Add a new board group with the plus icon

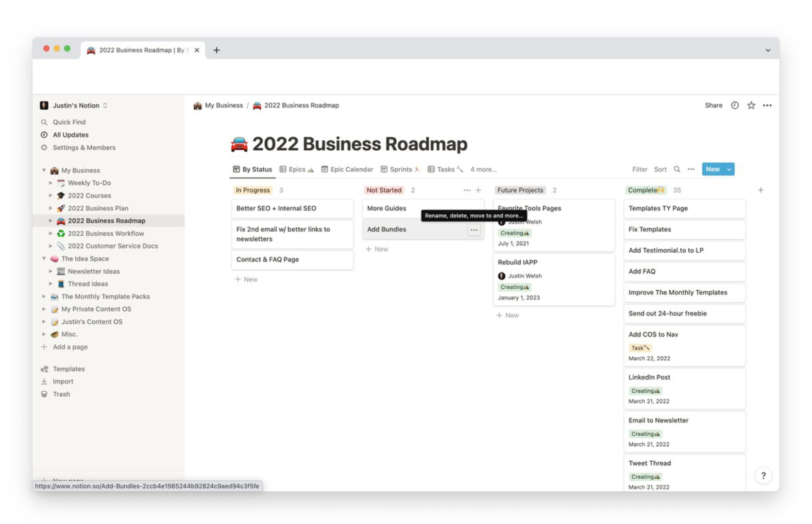pyautogui.click(x=761, y=190)
